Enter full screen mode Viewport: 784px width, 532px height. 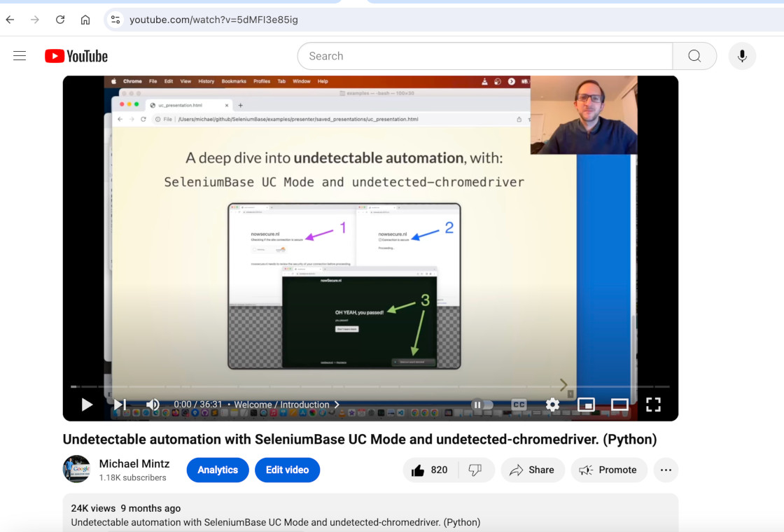653,404
